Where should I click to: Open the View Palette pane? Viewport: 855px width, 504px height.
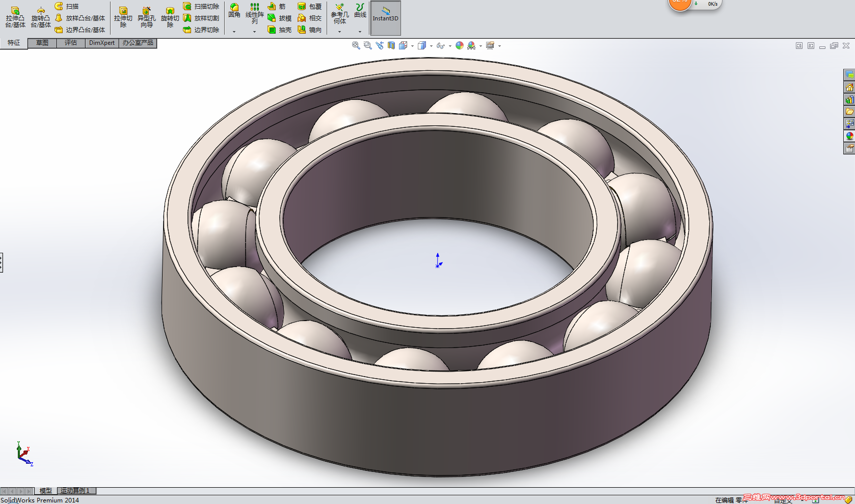pyautogui.click(x=849, y=124)
